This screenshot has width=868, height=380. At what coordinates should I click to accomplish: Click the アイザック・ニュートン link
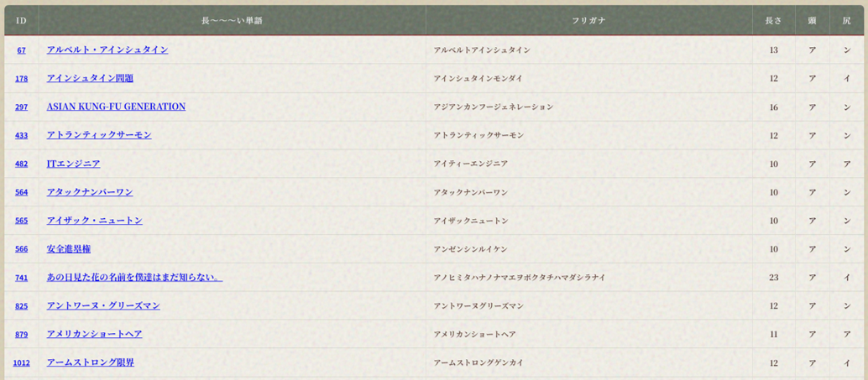tap(95, 221)
